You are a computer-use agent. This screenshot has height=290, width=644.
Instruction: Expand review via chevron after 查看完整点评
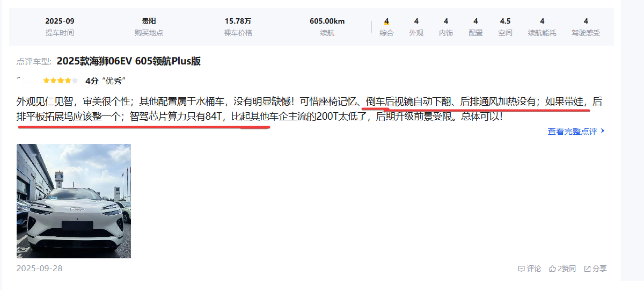[603, 131]
